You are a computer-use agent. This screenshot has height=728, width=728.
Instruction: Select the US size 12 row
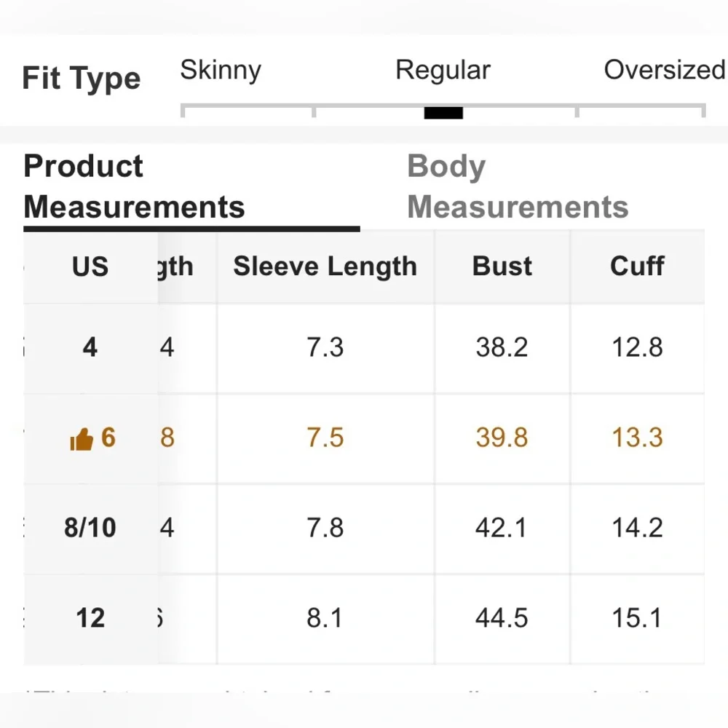[x=364, y=618]
